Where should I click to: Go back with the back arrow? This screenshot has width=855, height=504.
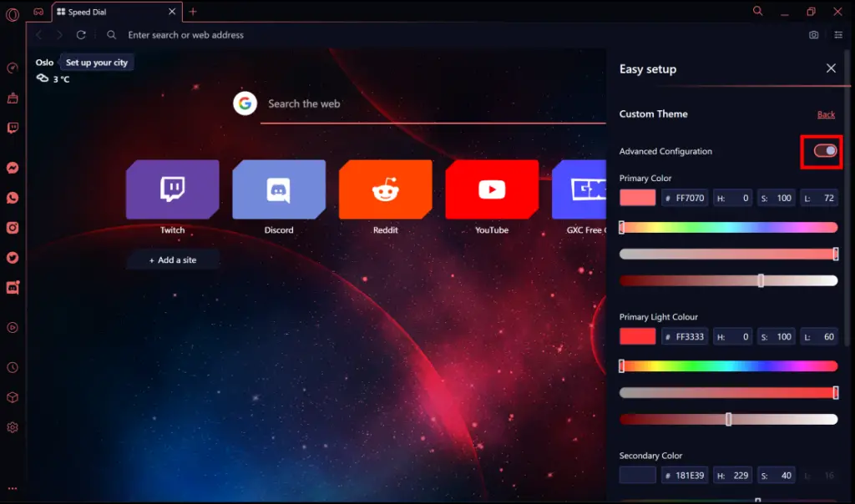click(38, 35)
